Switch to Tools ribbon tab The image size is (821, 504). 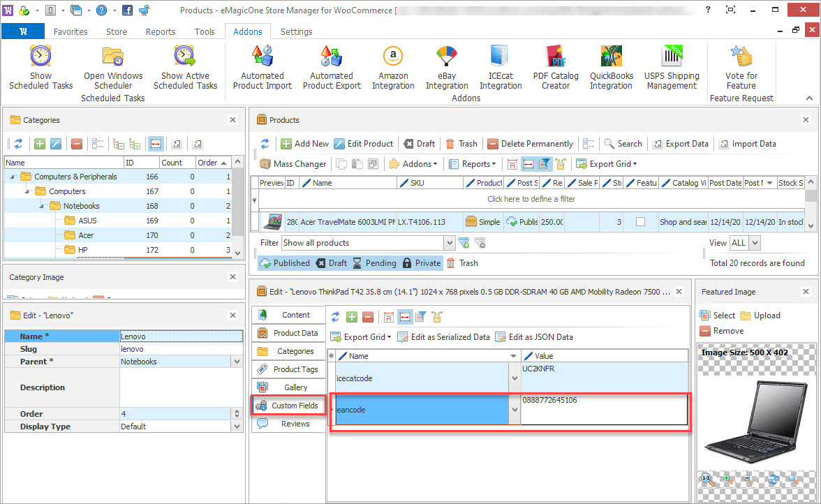(204, 32)
